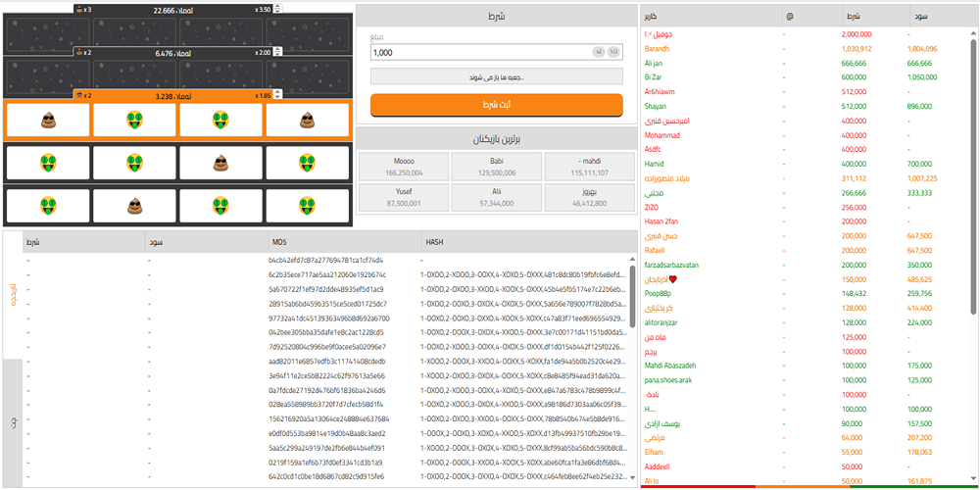Screen dimensions: 980x490
Task: Select second tile, money-face, in orange row
Action: 134,120
